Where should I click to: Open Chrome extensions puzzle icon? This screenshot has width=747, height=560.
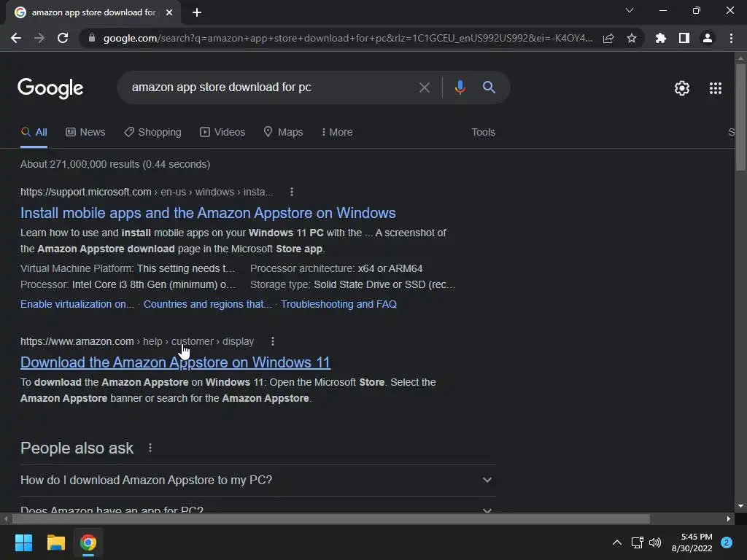coord(660,38)
